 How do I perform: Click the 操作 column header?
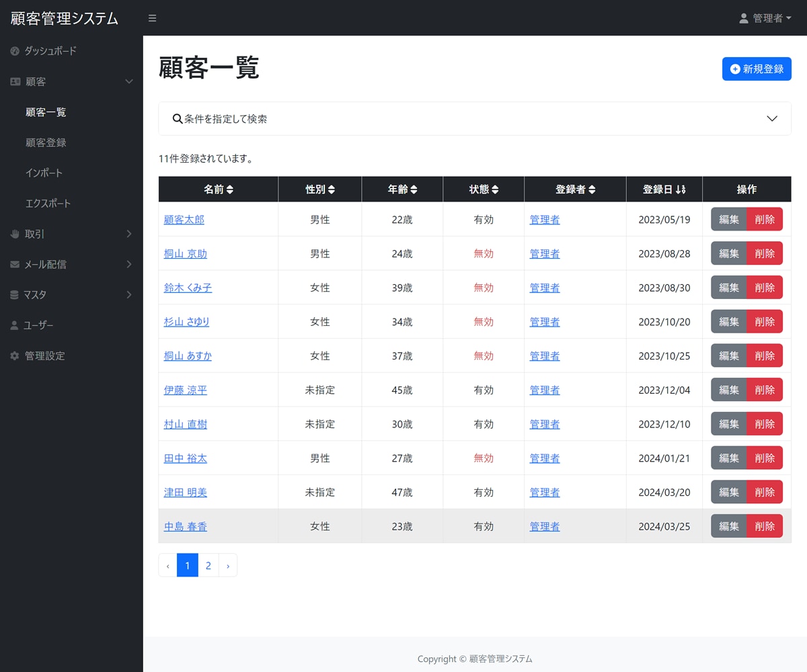(x=747, y=190)
